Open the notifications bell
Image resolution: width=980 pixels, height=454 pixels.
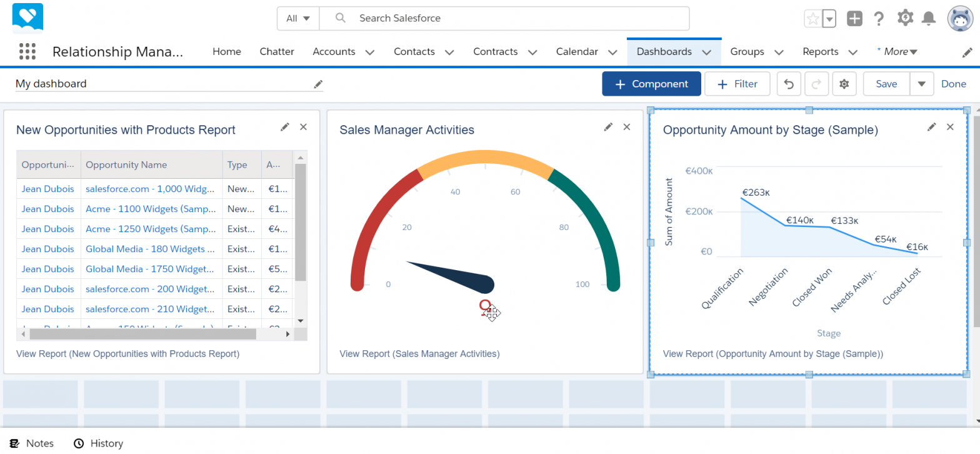tap(929, 19)
